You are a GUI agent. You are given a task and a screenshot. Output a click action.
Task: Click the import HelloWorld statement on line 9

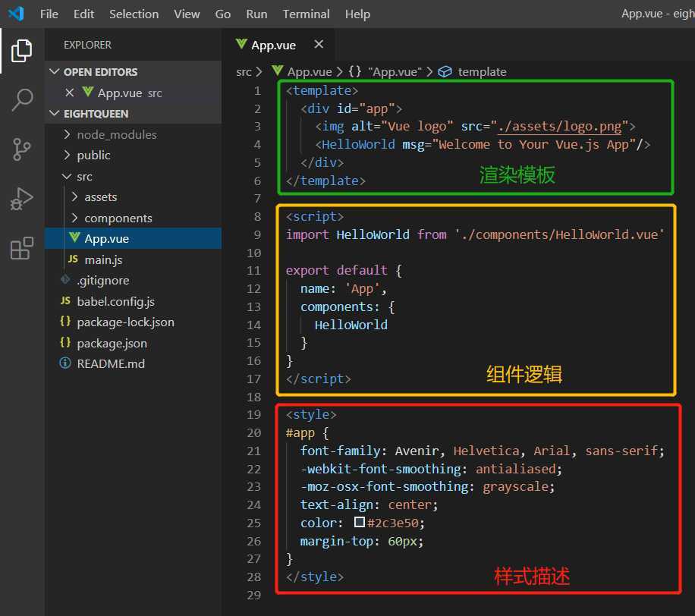pos(475,234)
